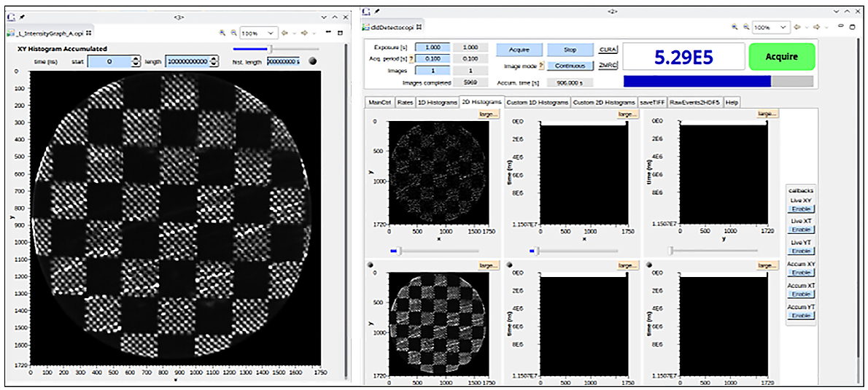868x390 pixels.
Task: Open zoom level dropdown in detector panel
Action: (784, 27)
